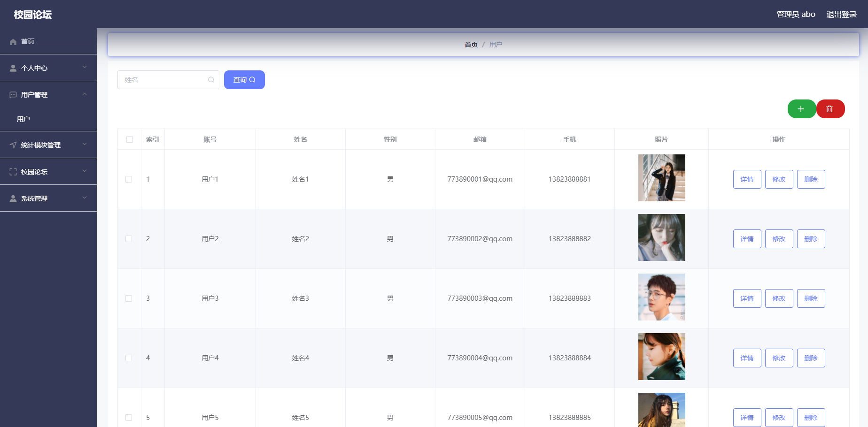Collapse the 用户管理 menu chevron

[85, 94]
